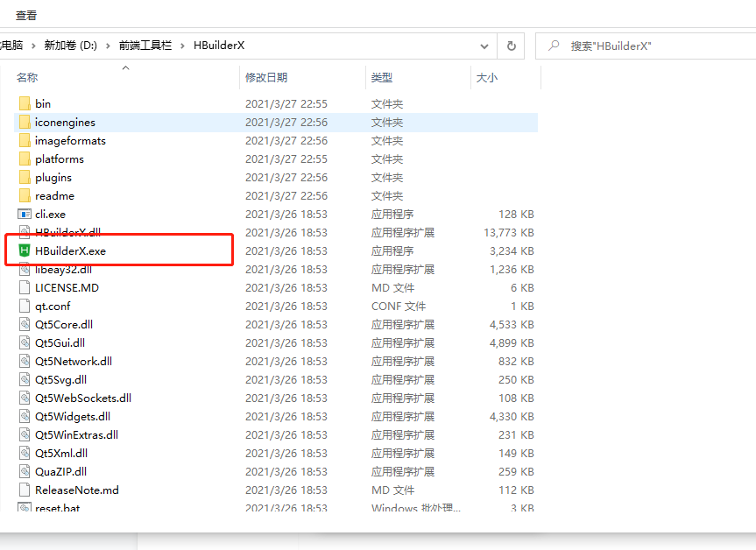The height and width of the screenshot is (550, 756).
Task: Click the QuaZIP.dll file name
Action: [60, 471]
